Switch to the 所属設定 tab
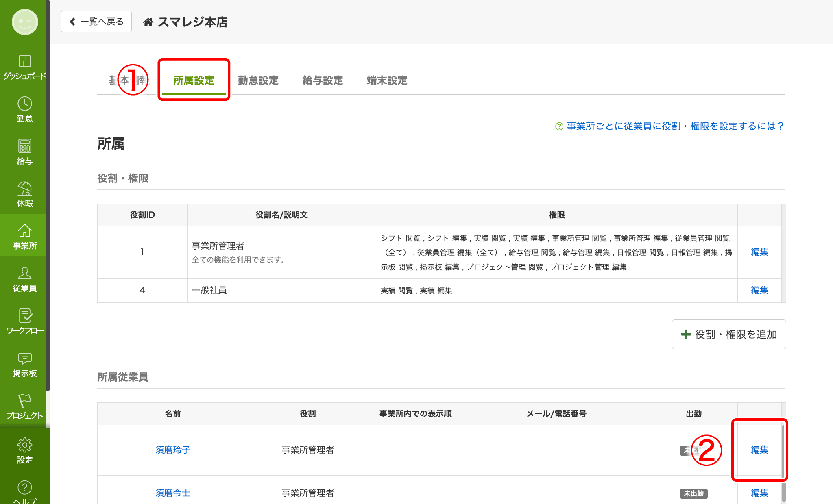 point(194,80)
